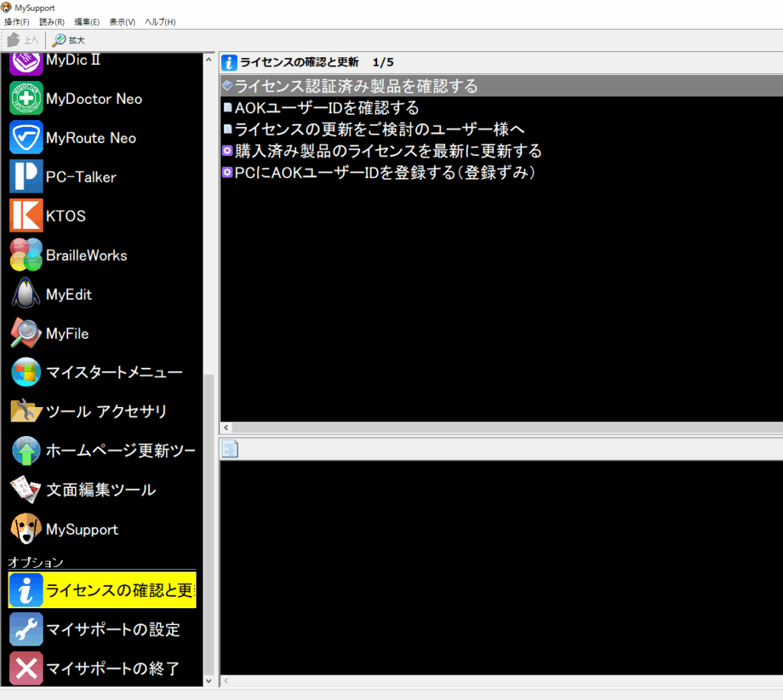Click the マイスタートメニュー label
This screenshot has height=700, width=783.
[115, 373]
